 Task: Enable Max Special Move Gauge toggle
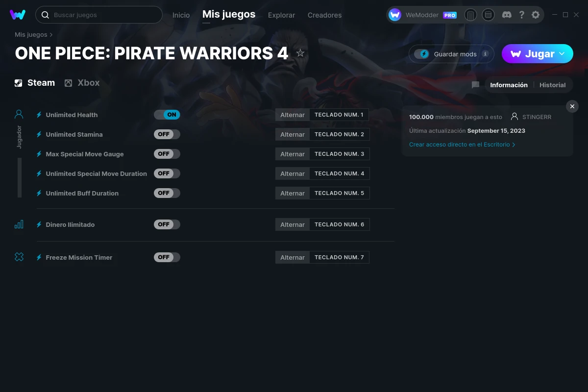167,154
